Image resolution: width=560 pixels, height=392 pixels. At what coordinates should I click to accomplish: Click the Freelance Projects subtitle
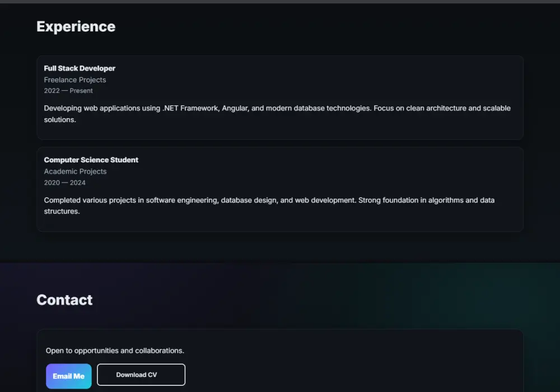point(75,80)
